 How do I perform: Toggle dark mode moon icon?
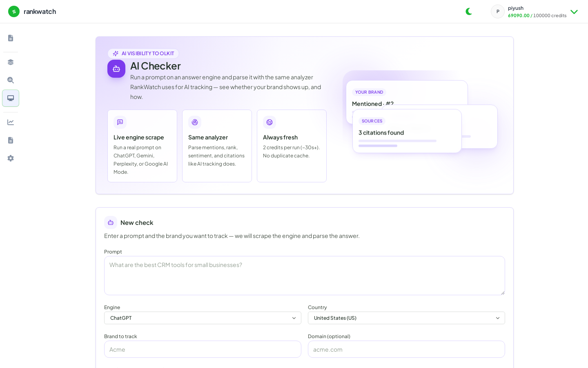pos(469,11)
